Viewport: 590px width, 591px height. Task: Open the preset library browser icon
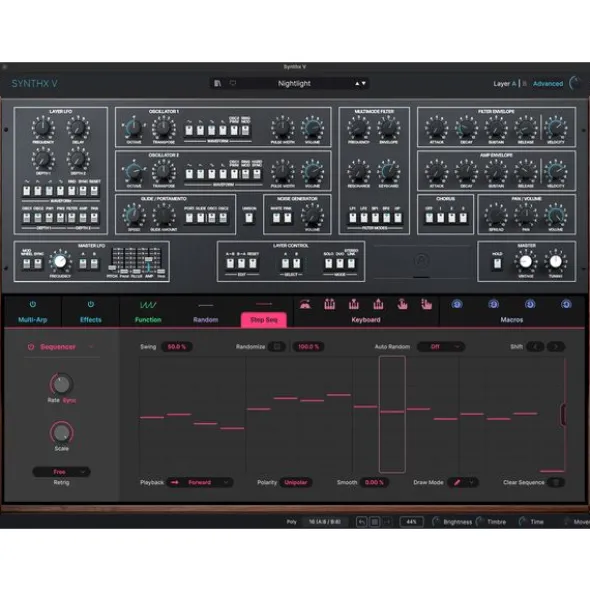pyautogui.click(x=218, y=83)
